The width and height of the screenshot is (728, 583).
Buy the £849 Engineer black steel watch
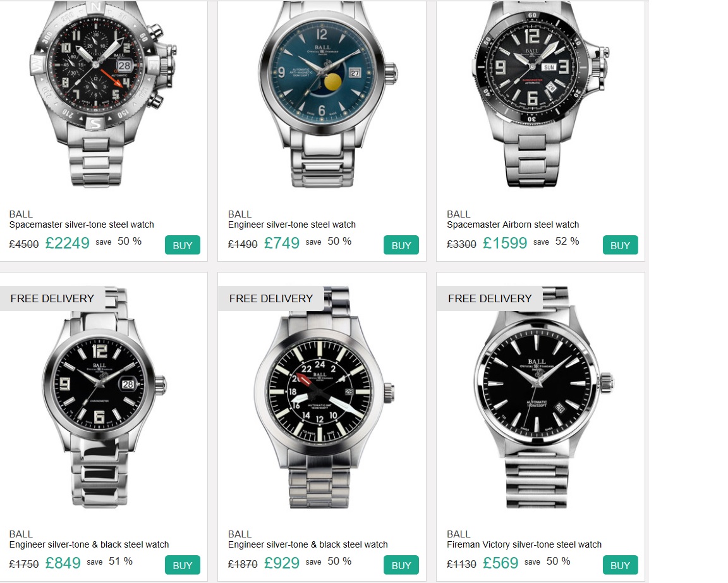coord(183,565)
